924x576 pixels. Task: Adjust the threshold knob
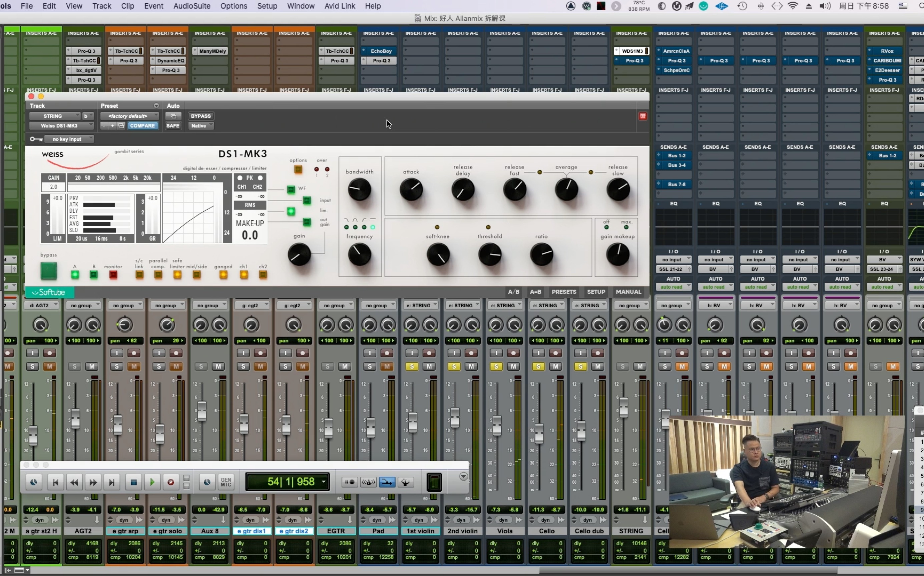click(x=489, y=254)
